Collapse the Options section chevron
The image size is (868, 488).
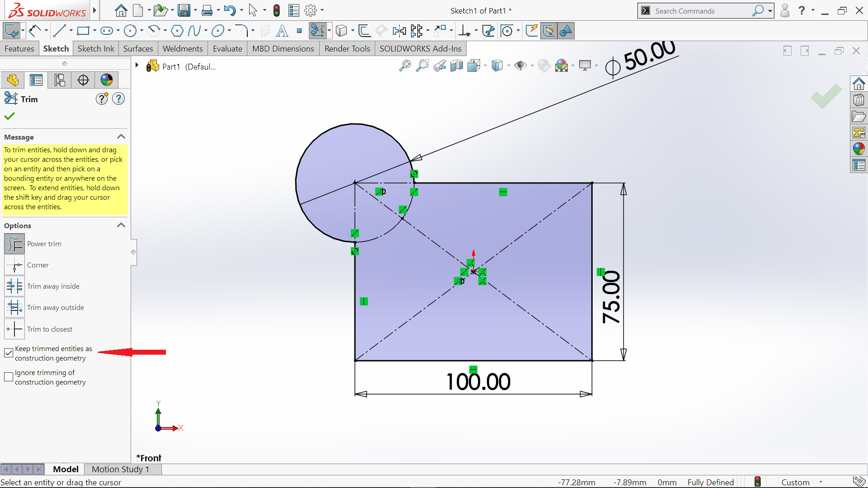(121, 225)
